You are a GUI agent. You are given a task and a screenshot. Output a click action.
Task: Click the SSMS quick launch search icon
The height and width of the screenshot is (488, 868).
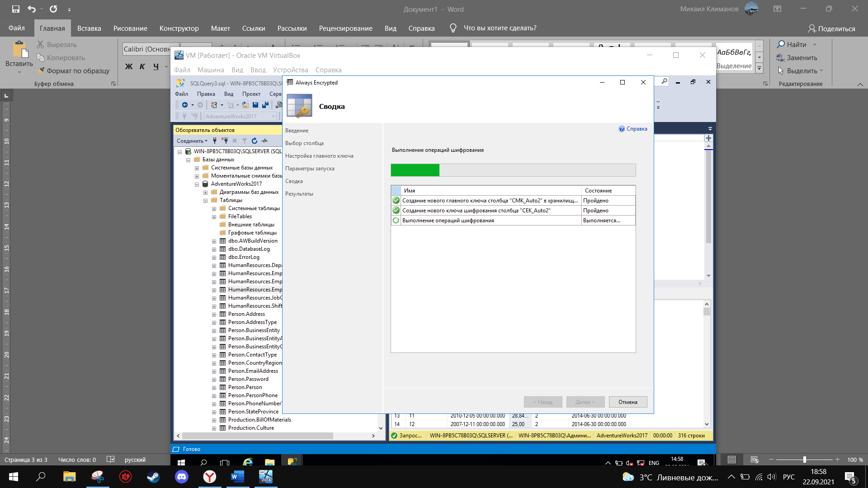(664, 81)
